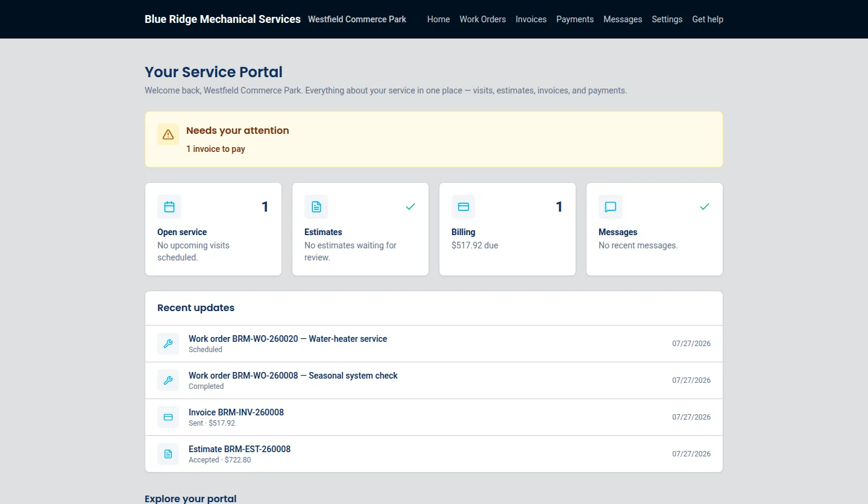Open the Messages summary card
Viewport: 868px width, 504px height.
pyautogui.click(x=655, y=229)
